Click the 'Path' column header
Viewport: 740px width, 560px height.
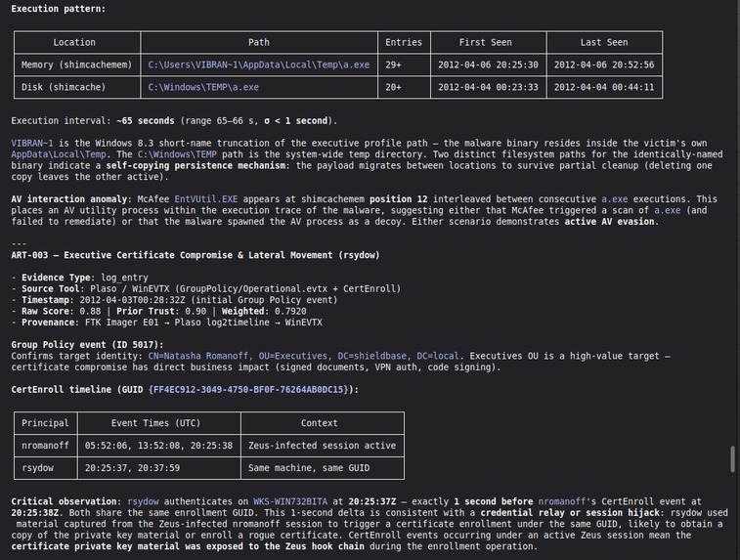259,42
